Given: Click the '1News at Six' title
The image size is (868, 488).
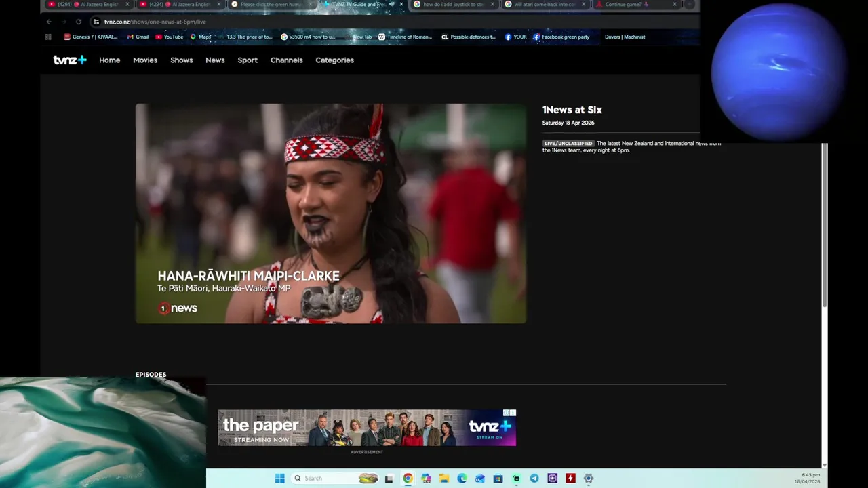Looking at the screenshot, I should 572,110.
